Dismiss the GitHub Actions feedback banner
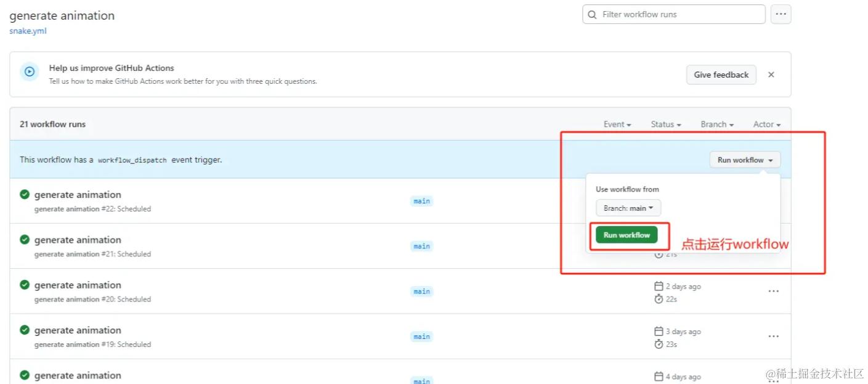 point(771,75)
